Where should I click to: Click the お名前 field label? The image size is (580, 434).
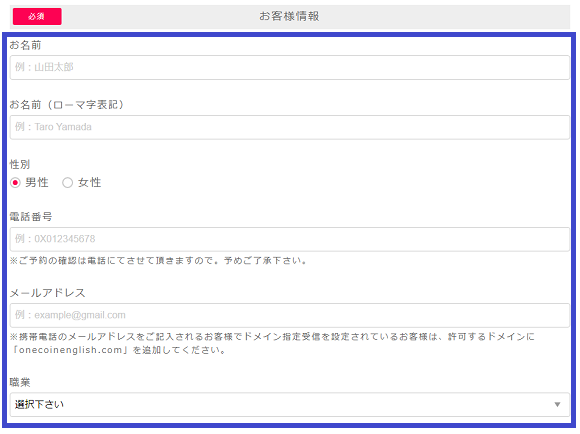[25, 45]
